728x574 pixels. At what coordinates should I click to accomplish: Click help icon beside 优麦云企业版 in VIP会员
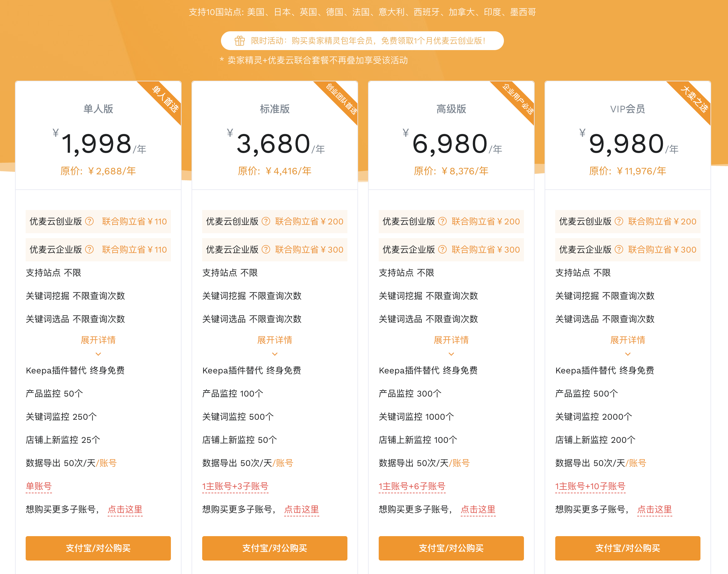tap(619, 249)
